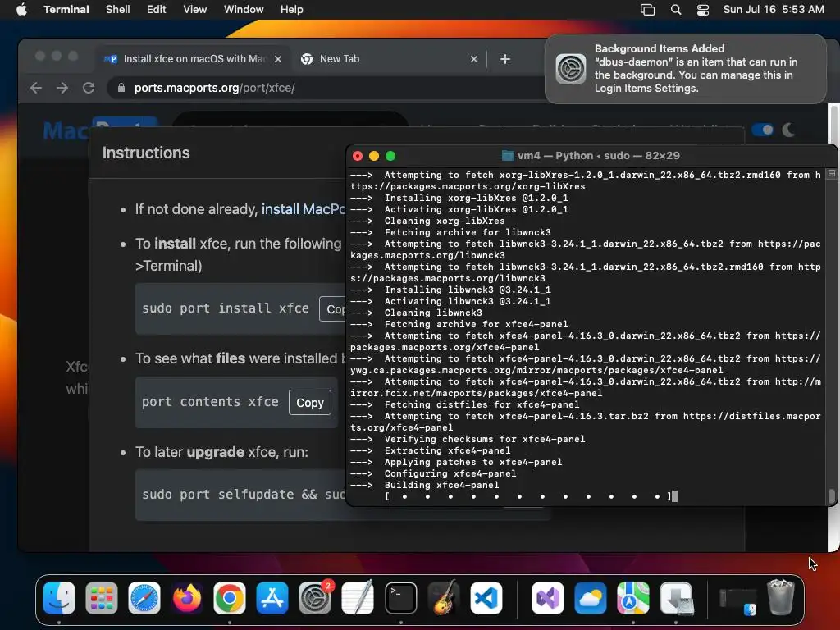The image size is (840, 630).
Task: Click the Chrome icon in the dock
Action: click(x=230, y=598)
